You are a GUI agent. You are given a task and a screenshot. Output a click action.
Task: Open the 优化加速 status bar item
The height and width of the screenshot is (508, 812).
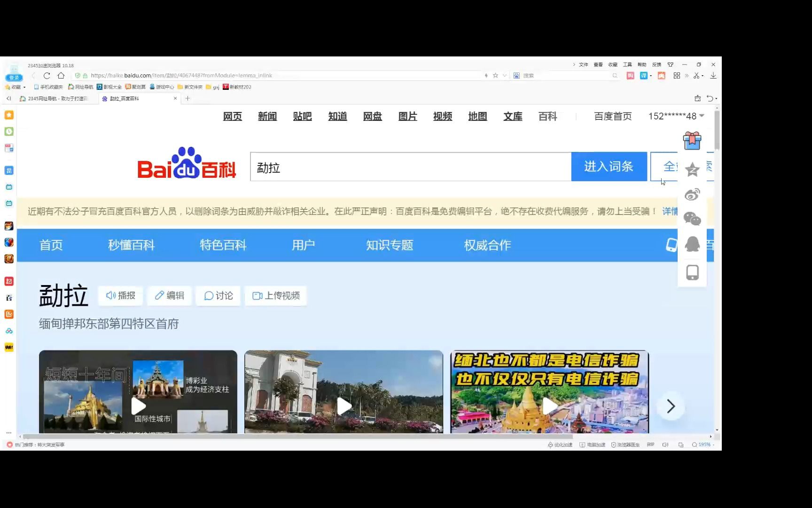coord(560,444)
